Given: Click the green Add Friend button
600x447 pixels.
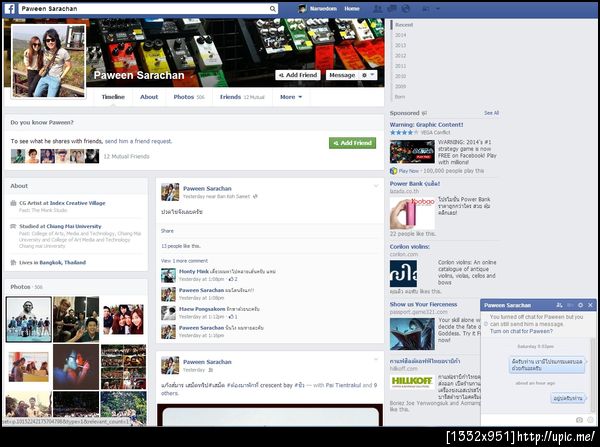Looking at the screenshot, I should [352, 143].
